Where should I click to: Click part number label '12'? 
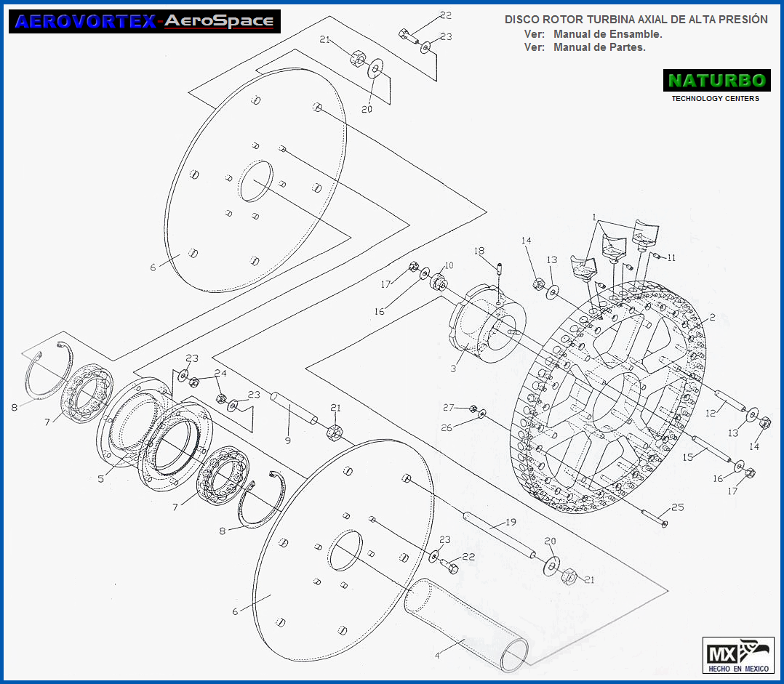click(711, 414)
